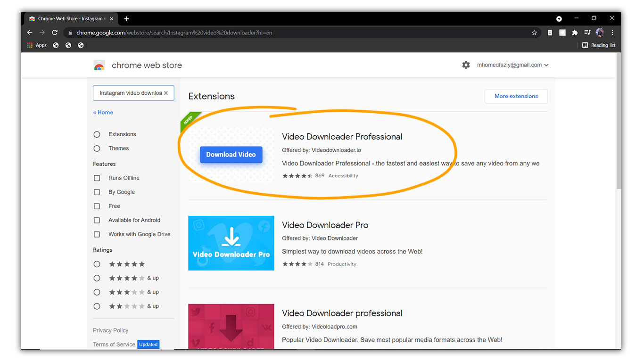
Task: Filter by five-star ratings only
Action: [x=97, y=264]
